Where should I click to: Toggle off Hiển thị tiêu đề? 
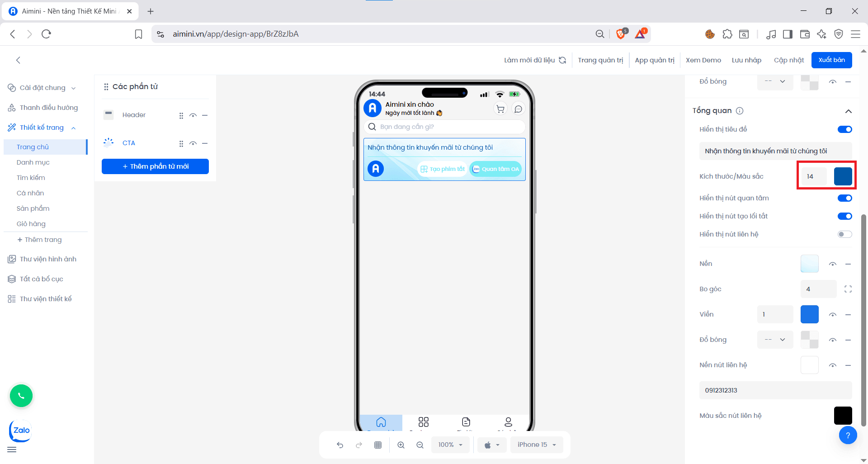pyautogui.click(x=844, y=129)
